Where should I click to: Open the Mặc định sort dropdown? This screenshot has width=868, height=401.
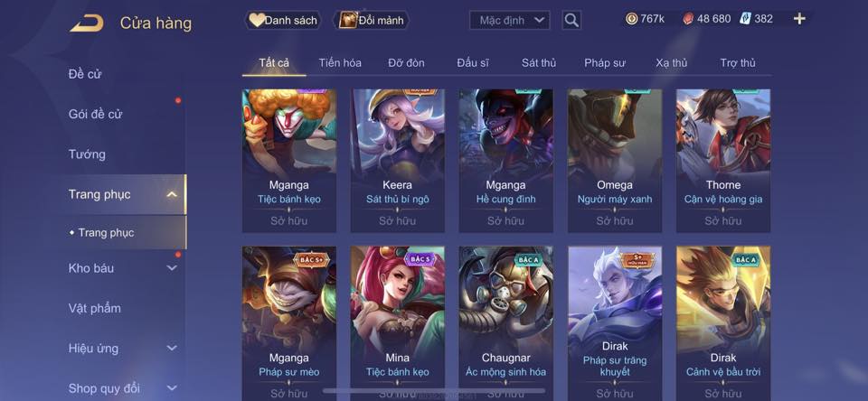click(509, 21)
